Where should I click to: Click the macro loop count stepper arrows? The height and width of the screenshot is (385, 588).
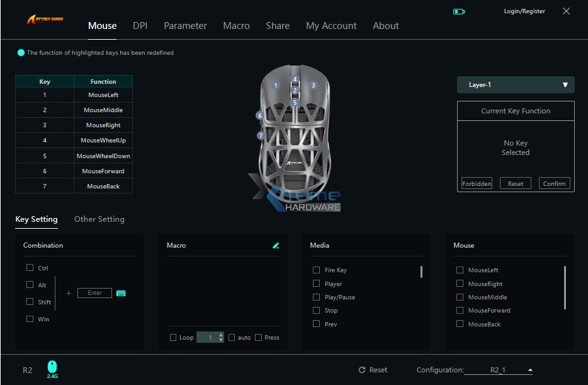(x=220, y=338)
